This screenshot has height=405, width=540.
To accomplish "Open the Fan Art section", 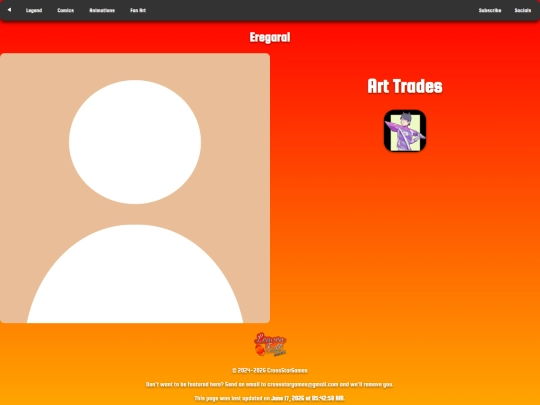I will (x=138, y=10).
